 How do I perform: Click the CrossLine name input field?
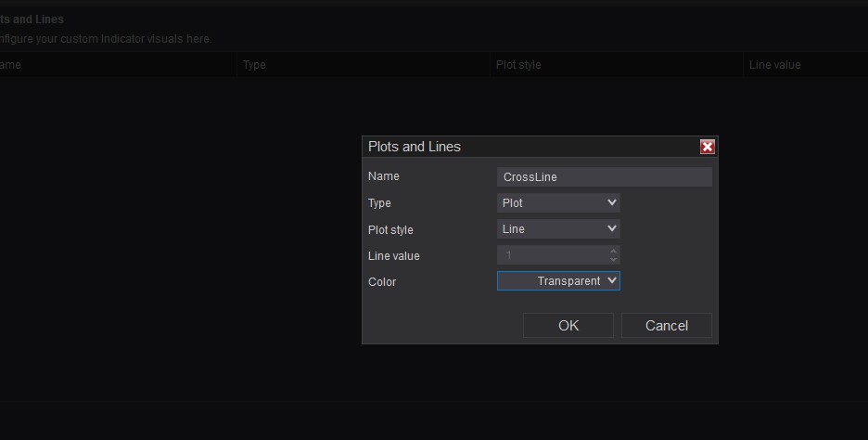605,176
